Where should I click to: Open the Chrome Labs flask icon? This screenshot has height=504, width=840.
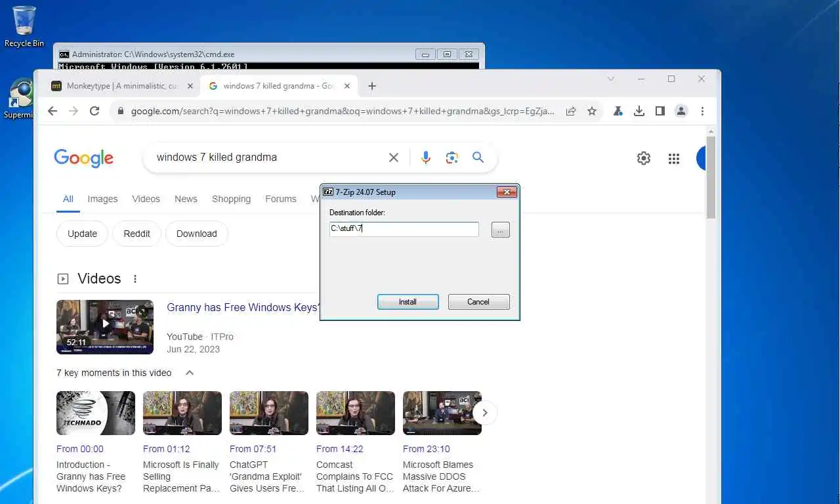(x=618, y=111)
